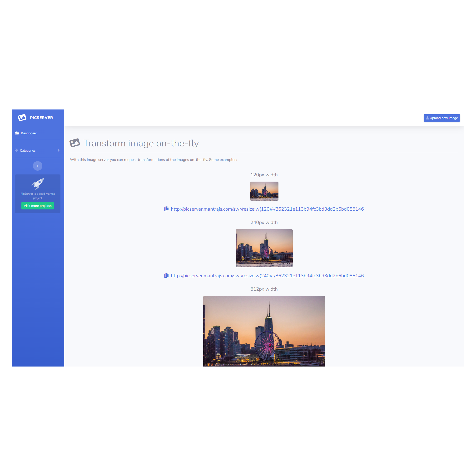Open the Dashboard menu item
The height and width of the screenshot is (476, 476).
(37, 133)
